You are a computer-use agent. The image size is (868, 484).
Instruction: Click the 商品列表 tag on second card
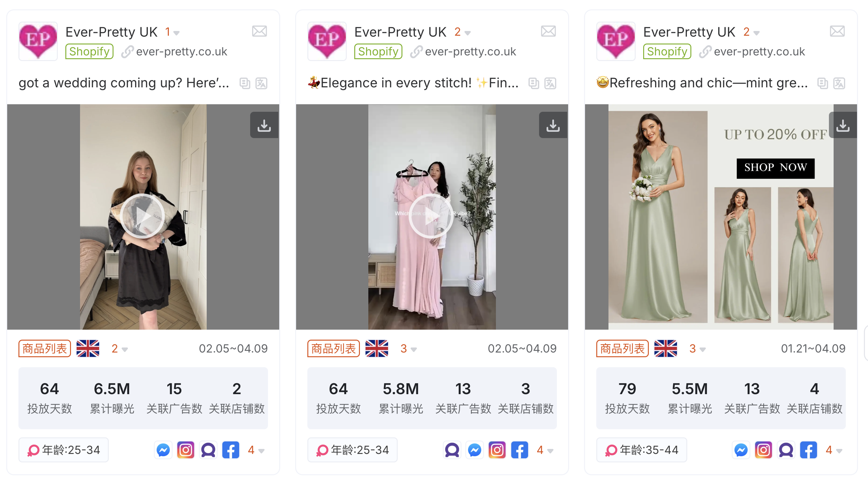tap(333, 348)
